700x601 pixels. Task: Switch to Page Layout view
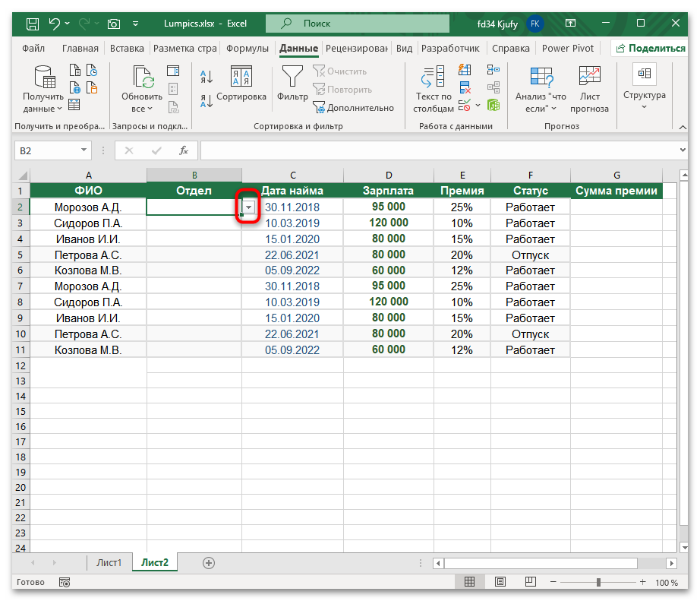click(500, 583)
